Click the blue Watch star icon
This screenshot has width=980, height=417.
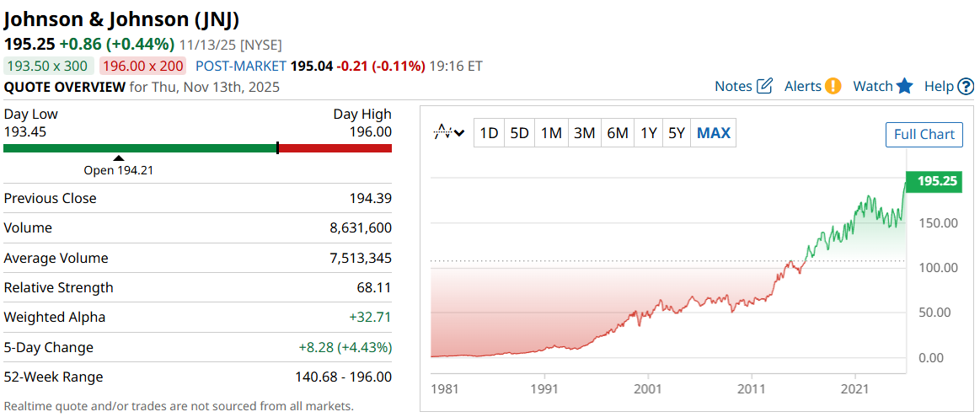point(905,86)
